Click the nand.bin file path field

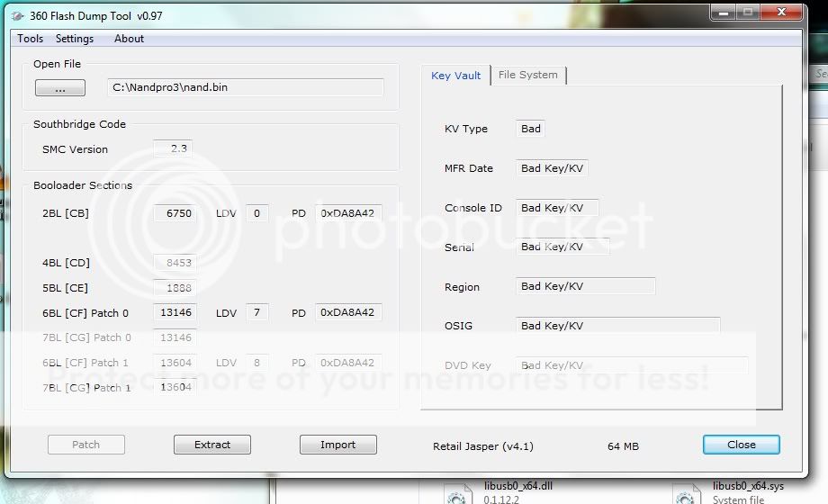click(245, 88)
